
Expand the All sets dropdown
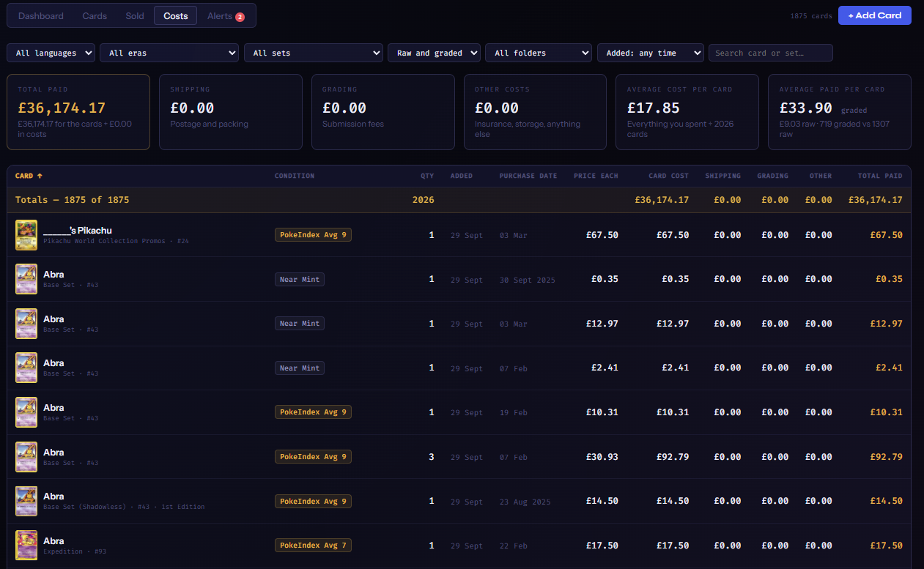point(314,53)
